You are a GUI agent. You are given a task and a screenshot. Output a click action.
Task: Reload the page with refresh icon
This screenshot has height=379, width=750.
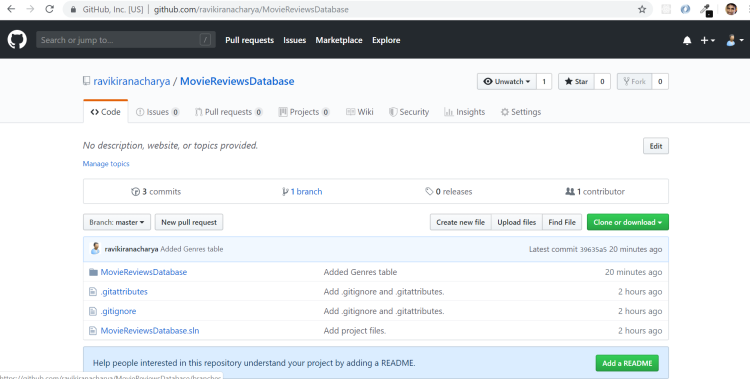point(49,9)
